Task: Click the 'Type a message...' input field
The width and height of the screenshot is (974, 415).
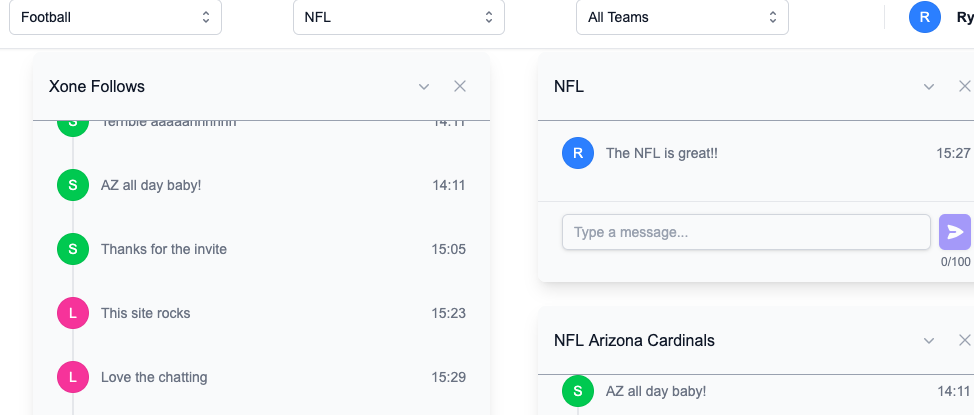Action: pos(746,232)
